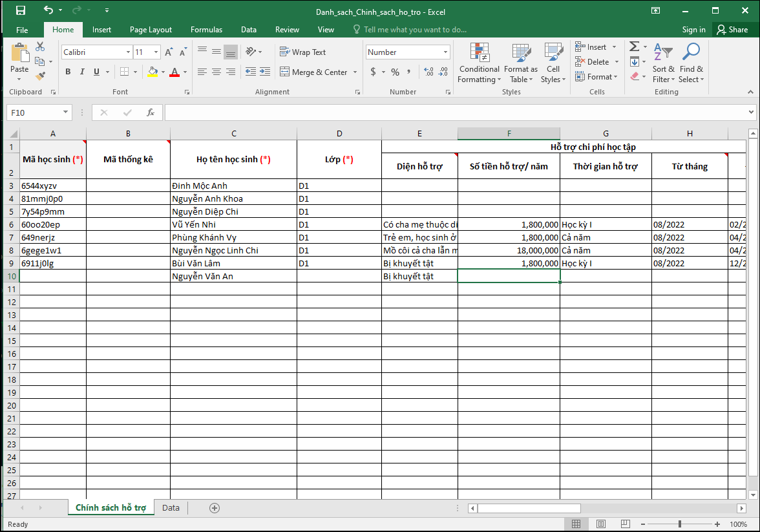Expand the formula bar chevron
Screen dimensions: 760x532
point(751,112)
